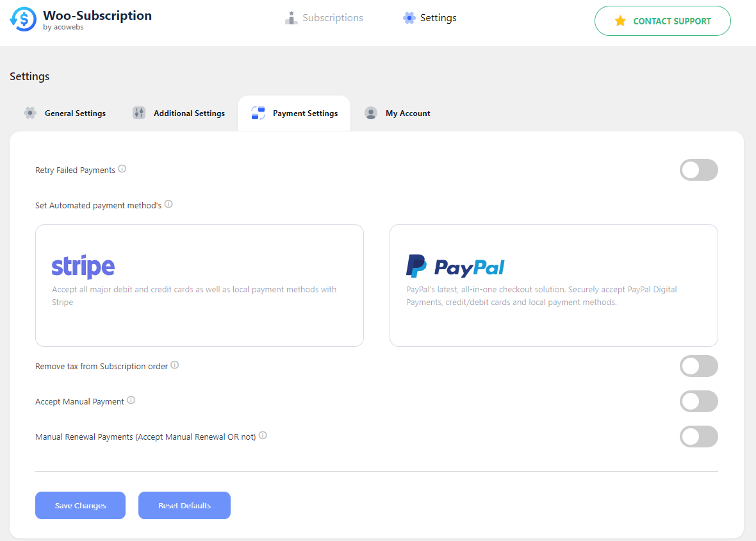This screenshot has height=541, width=756.
Task: Click the My Account avatar icon
Action: (371, 113)
